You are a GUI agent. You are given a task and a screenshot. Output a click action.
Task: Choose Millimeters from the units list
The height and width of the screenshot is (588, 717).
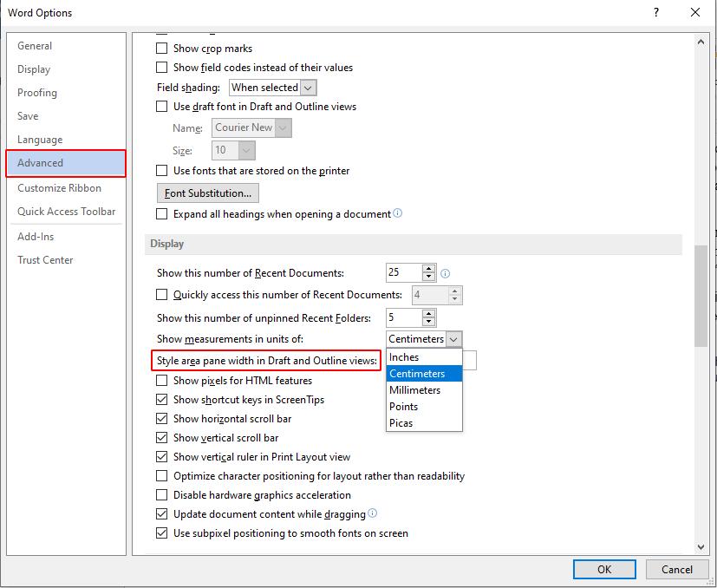[424, 390]
